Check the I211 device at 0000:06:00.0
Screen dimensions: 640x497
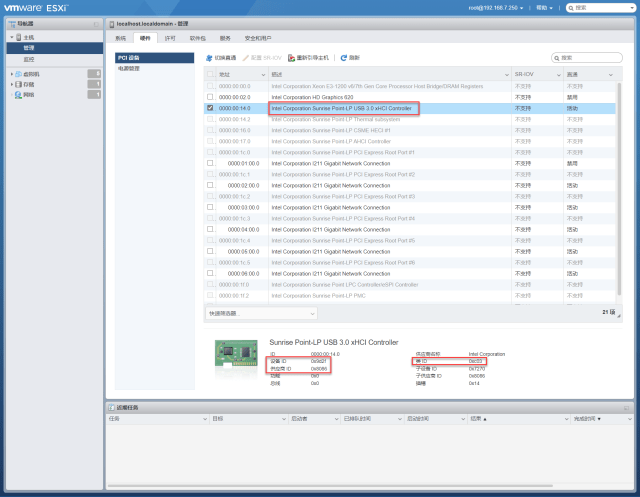[210, 273]
